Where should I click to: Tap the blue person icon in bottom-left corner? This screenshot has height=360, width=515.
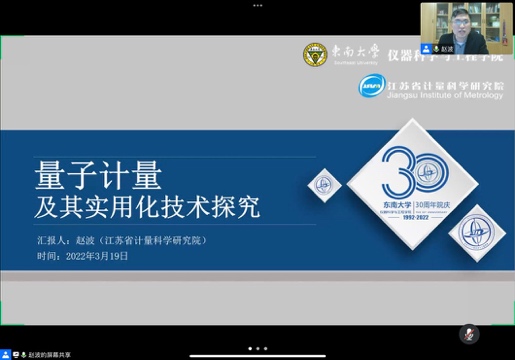5,355
